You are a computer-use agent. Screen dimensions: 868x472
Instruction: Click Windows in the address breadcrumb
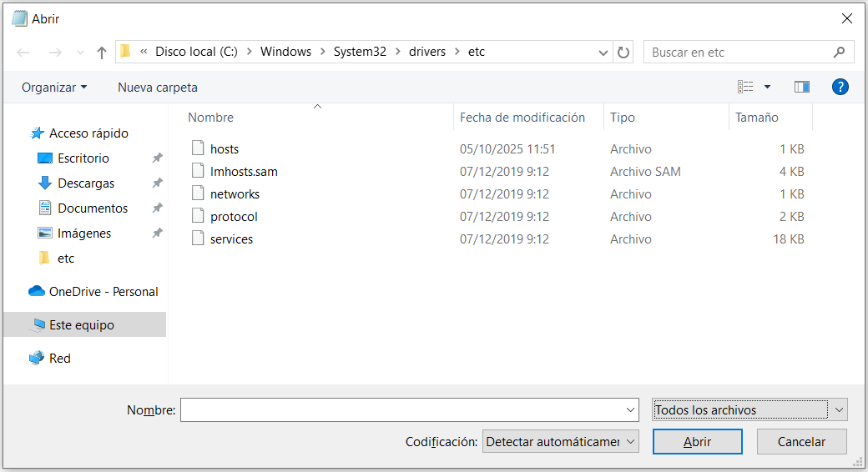point(285,52)
